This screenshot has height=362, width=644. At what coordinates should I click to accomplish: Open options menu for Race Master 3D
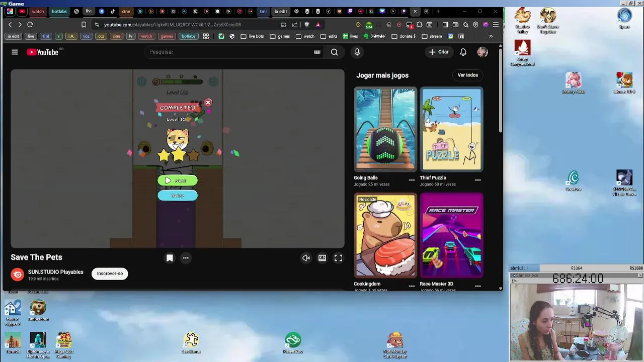(478, 286)
